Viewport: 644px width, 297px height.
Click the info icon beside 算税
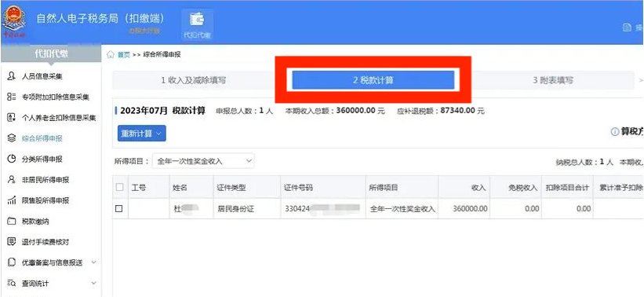[615, 132]
